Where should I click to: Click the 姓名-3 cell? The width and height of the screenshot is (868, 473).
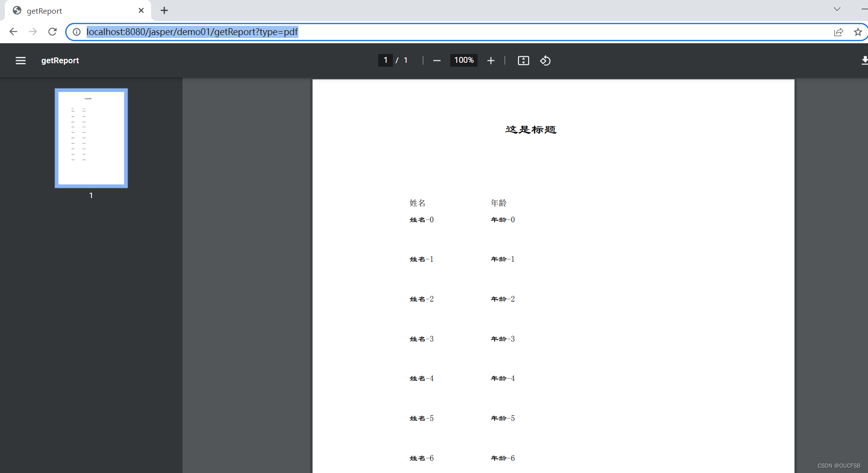[x=422, y=339]
